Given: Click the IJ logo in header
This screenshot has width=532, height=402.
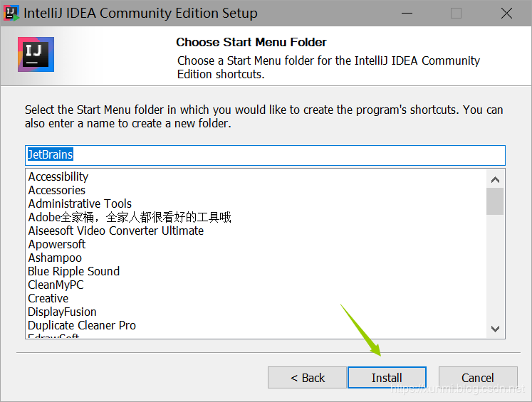Looking at the screenshot, I should point(36,55).
